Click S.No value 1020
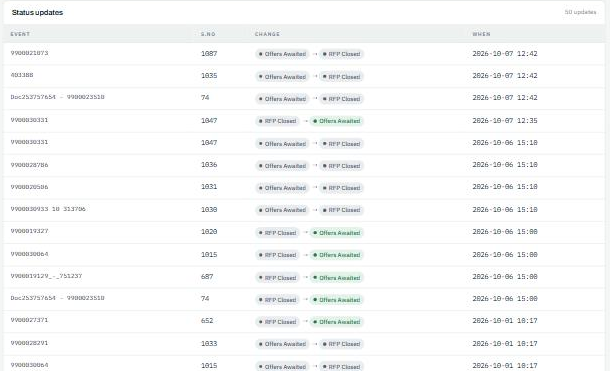610x371 pixels. pyautogui.click(x=209, y=232)
